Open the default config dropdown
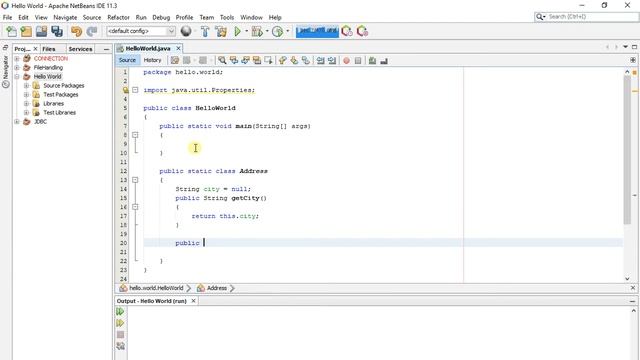Image resolution: width=640 pixels, height=360 pixels. (x=141, y=31)
